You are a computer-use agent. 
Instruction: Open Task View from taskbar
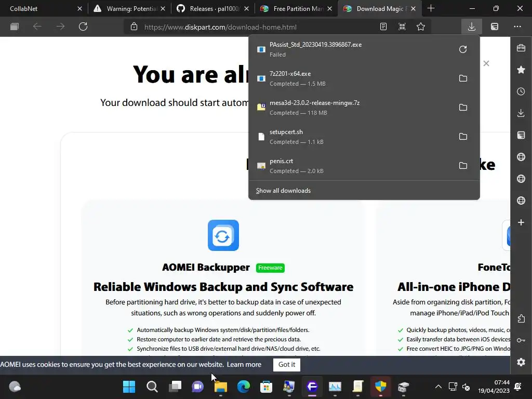coord(175,387)
